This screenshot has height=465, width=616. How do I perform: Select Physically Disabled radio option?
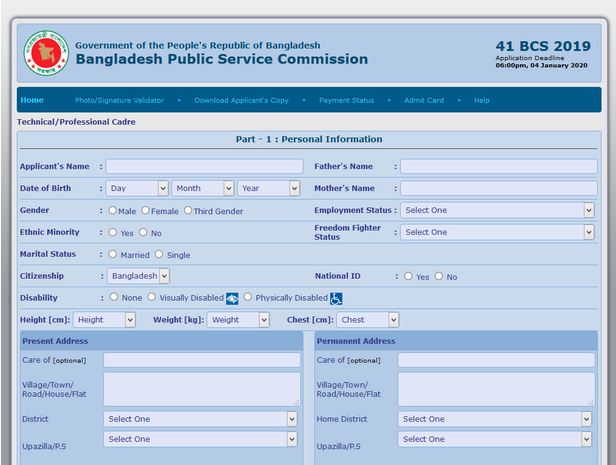[x=248, y=297]
